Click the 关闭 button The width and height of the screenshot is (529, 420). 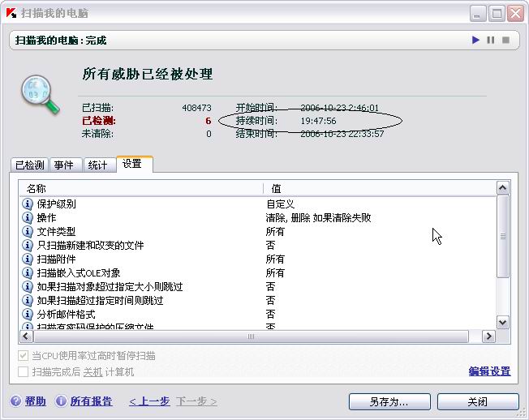478,402
